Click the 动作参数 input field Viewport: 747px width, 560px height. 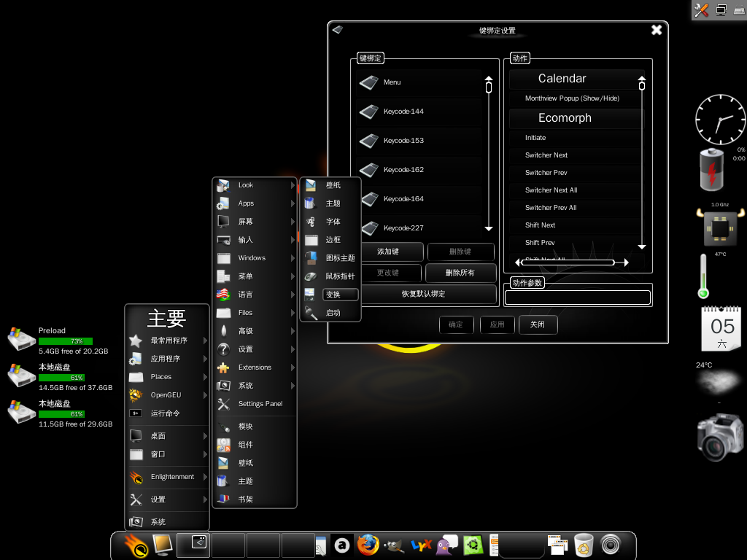[578, 297]
